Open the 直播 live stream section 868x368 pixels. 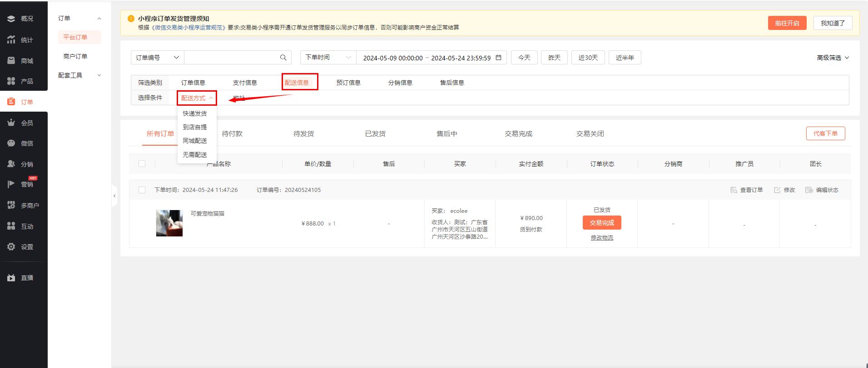click(x=11, y=278)
